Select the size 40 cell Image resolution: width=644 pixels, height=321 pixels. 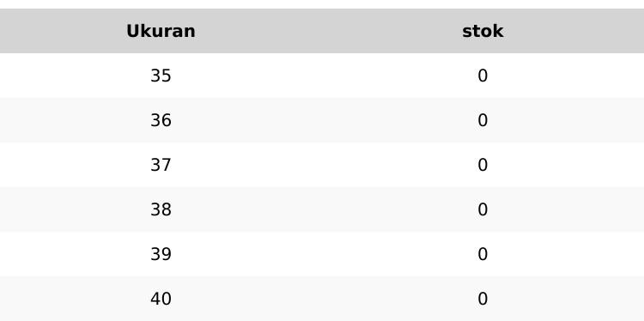161,299
